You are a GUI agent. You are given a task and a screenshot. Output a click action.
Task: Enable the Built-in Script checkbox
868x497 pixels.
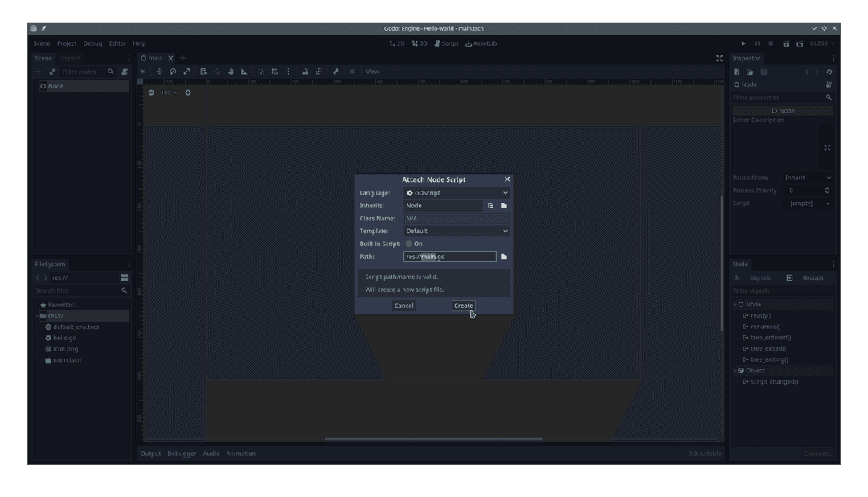coord(411,244)
